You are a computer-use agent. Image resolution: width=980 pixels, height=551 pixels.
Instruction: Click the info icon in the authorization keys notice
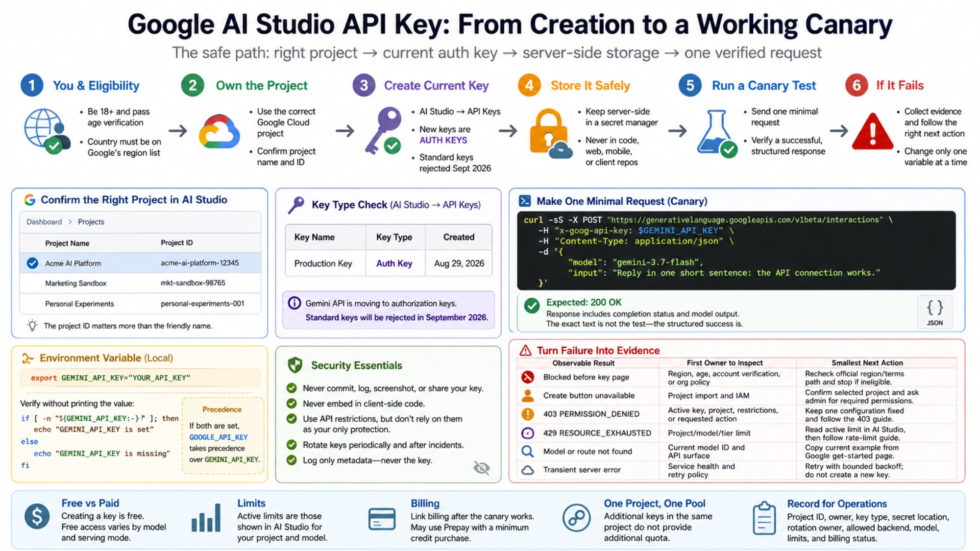[x=294, y=303]
